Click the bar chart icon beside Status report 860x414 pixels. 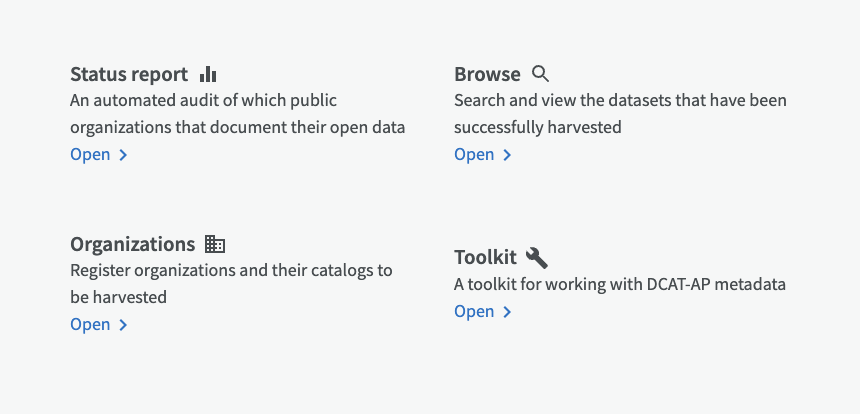click(208, 74)
